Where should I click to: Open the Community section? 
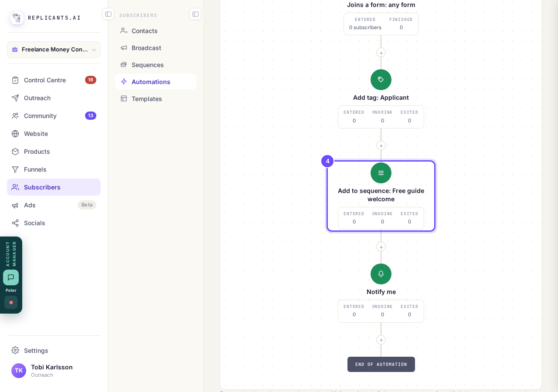pos(54,116)
